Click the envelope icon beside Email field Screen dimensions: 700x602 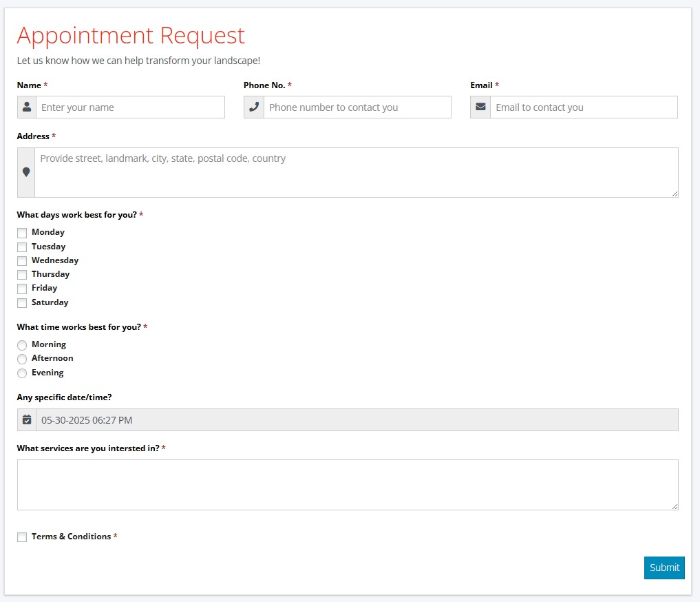(480, 107)
